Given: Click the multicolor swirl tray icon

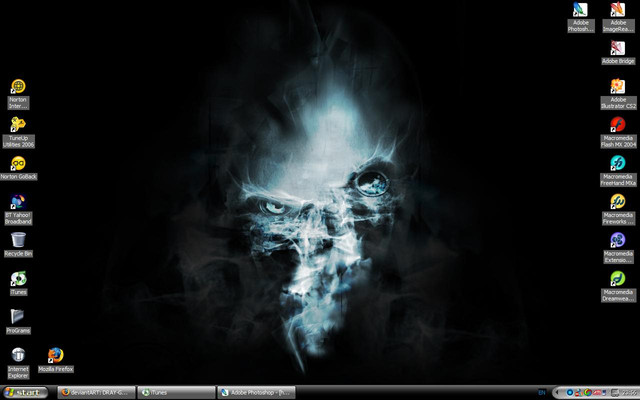Looking at the screenshot, I should 588,393.
